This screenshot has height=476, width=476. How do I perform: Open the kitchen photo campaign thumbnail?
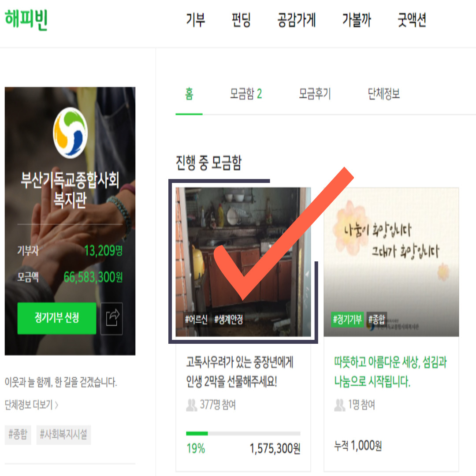coord(243,262)
